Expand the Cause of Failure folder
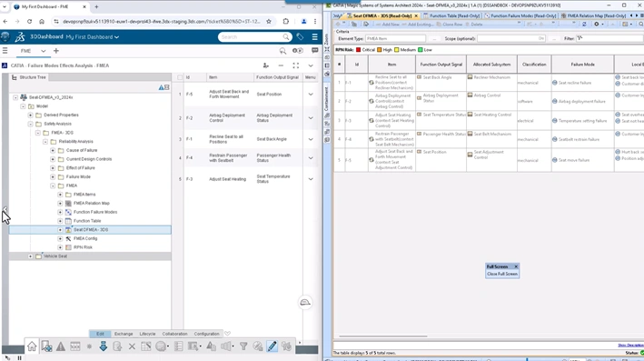 [53, 150]
